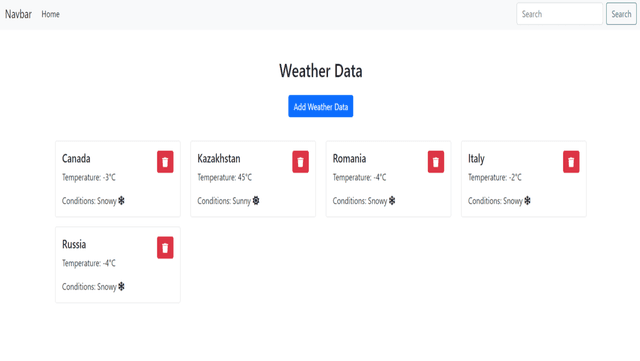The image size is (640, 361).
Task: Delete the Romania weather card
Action: (436, 162)
